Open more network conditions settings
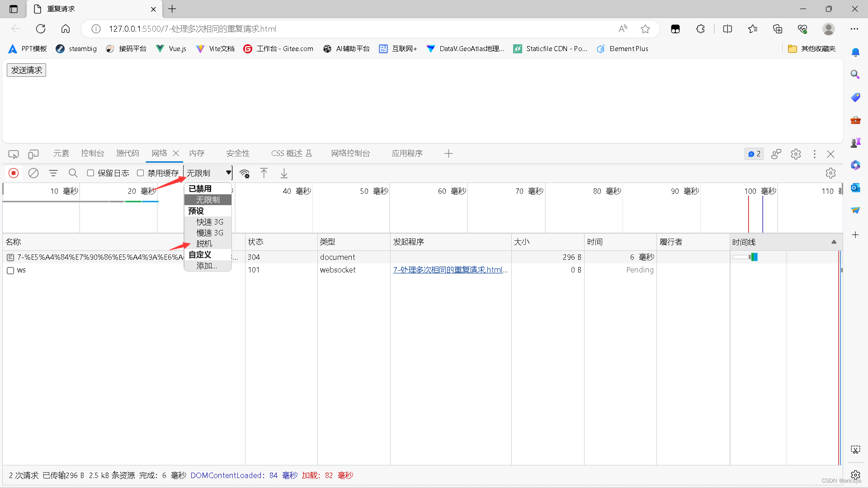868x488 pixels. (x=245, y=173)
